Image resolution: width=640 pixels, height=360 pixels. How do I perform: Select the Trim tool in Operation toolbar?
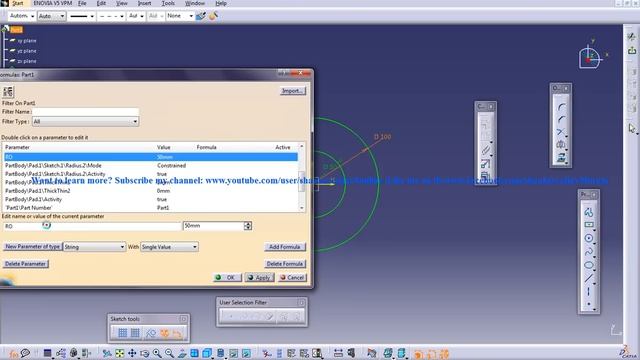tap(562, 132)
